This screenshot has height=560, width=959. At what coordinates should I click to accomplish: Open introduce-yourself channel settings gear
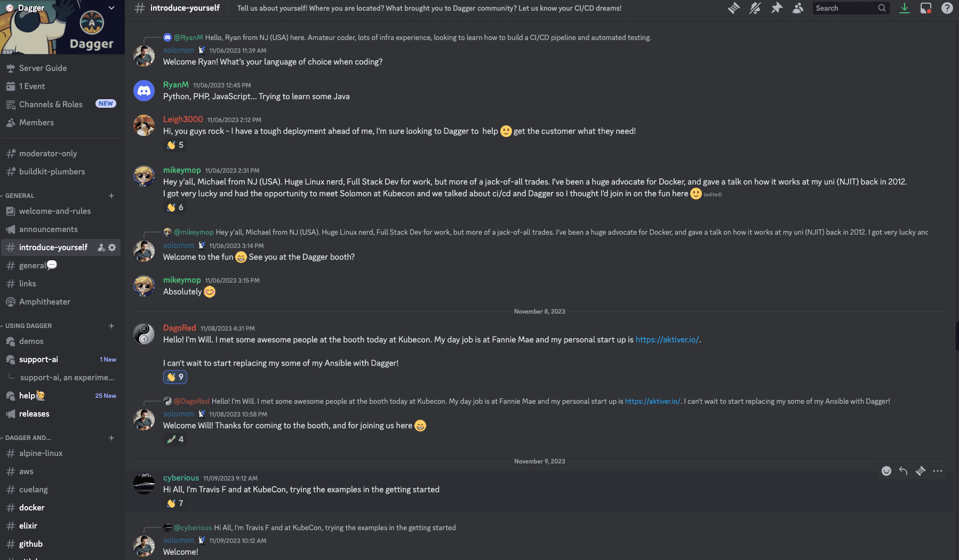click(112, 247)
